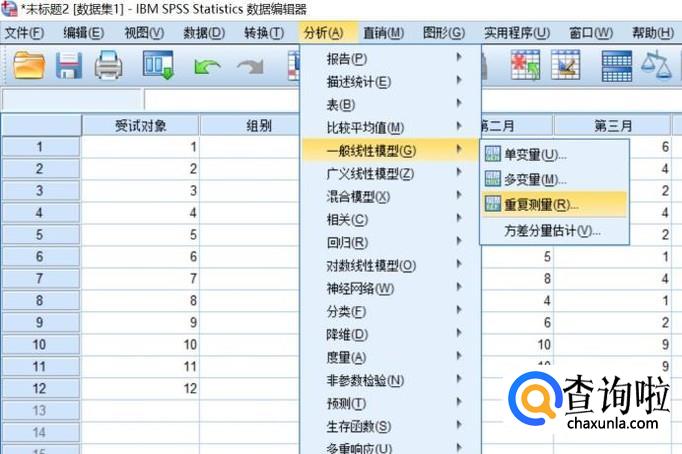Click the blue data grid toolbar icon
682x454 pixels.
[x=617, y=66]
